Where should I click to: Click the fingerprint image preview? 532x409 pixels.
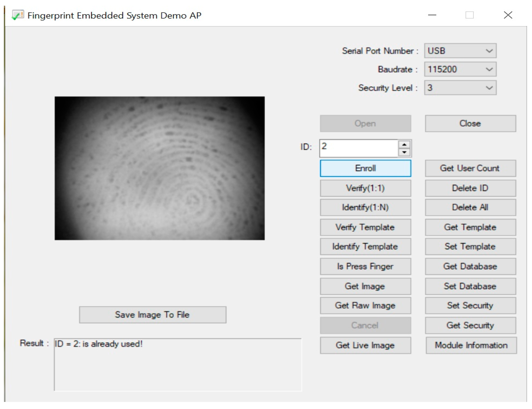[x=160, y=168]
